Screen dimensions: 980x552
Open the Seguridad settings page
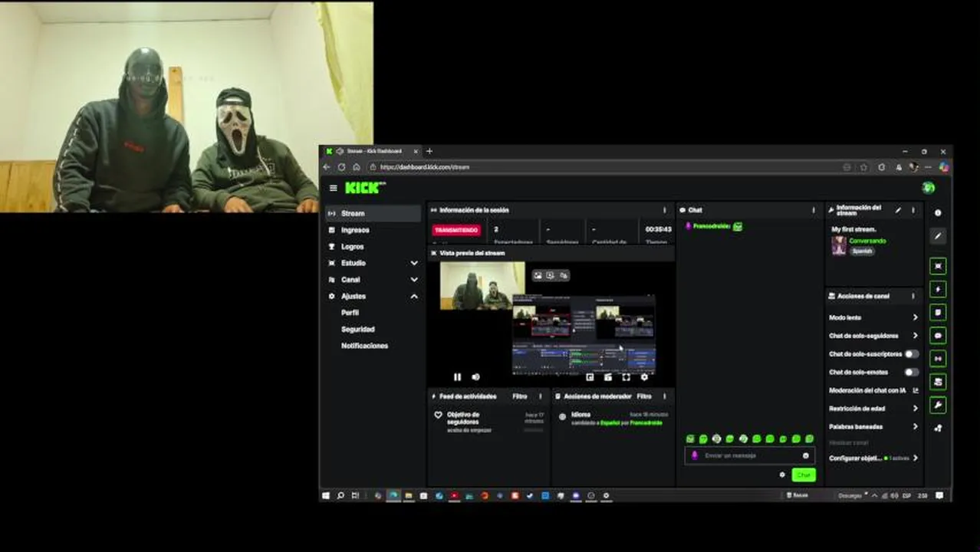click(x=358, y=329)
